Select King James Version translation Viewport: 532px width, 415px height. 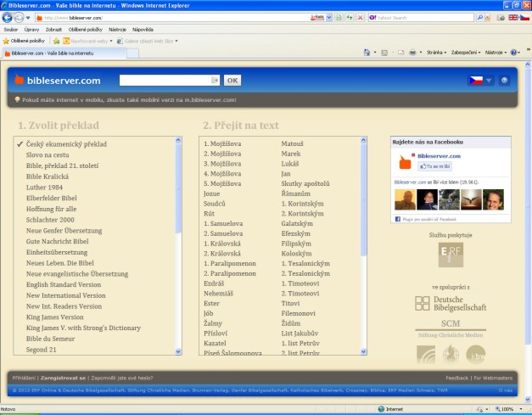pyautogui.click(x=54, y=317)
